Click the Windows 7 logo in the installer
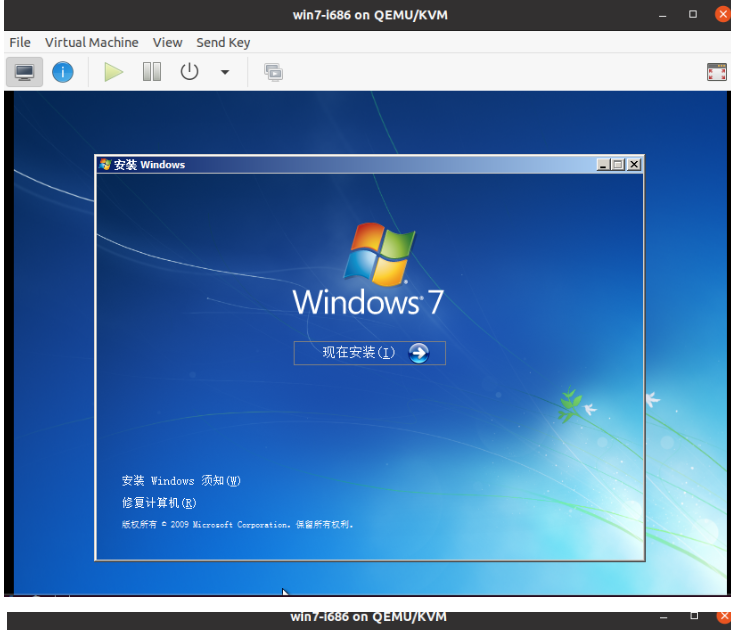 tap(368, 269)
